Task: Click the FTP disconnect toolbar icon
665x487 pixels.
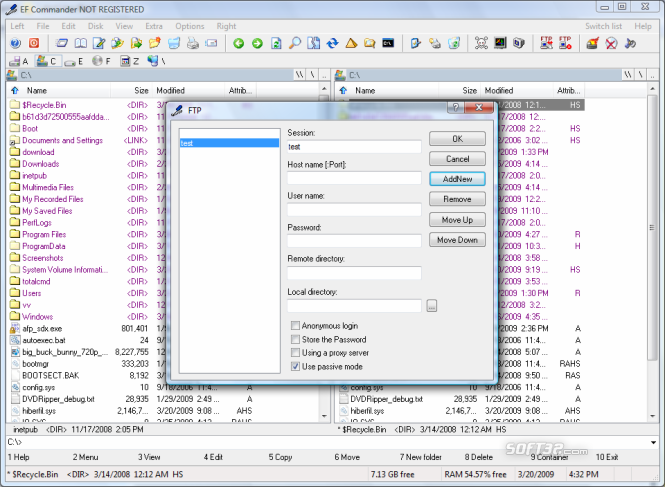Action: tap(565, 43)
